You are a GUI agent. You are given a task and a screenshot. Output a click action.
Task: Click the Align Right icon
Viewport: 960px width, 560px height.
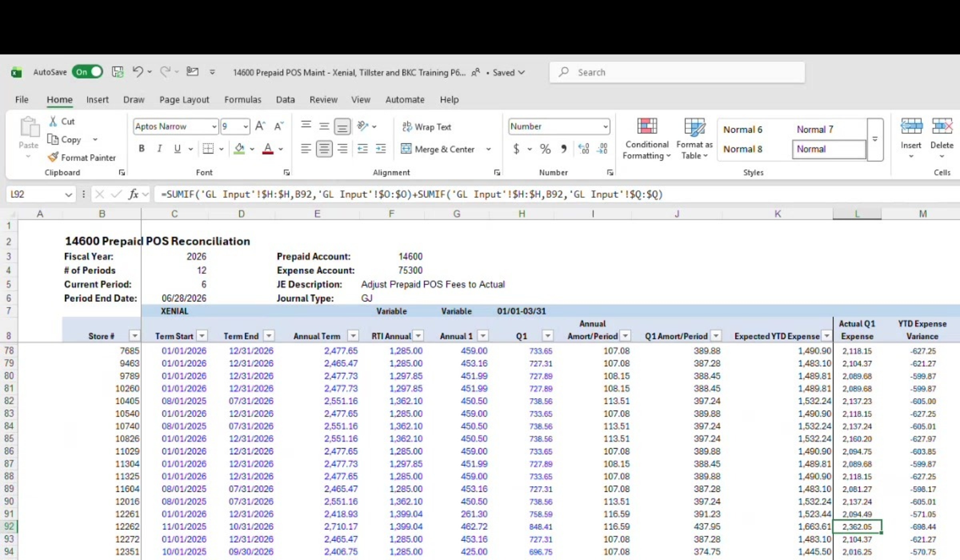(342, 149)
